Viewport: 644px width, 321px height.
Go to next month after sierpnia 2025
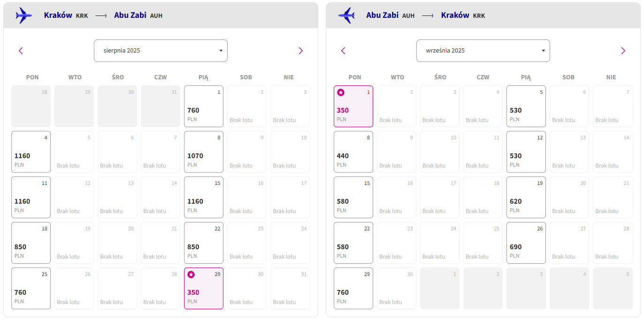coord(301,51)
